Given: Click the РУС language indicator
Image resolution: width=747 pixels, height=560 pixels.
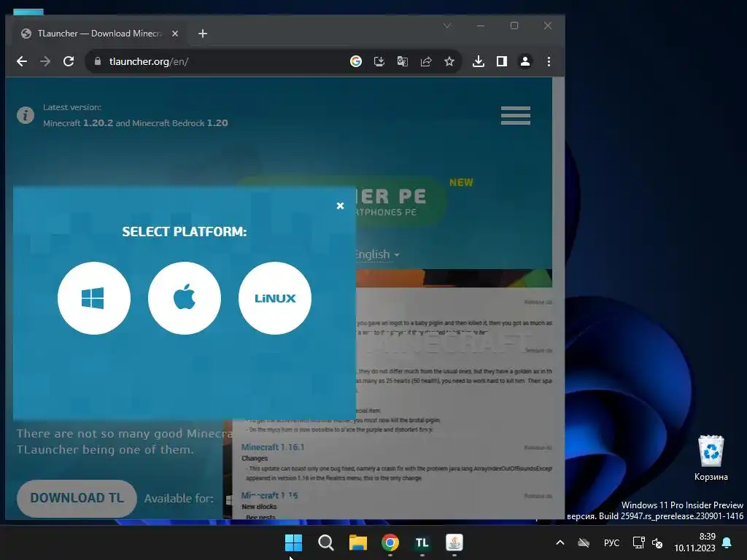Looking at the screenshot, I should (612, 542).
